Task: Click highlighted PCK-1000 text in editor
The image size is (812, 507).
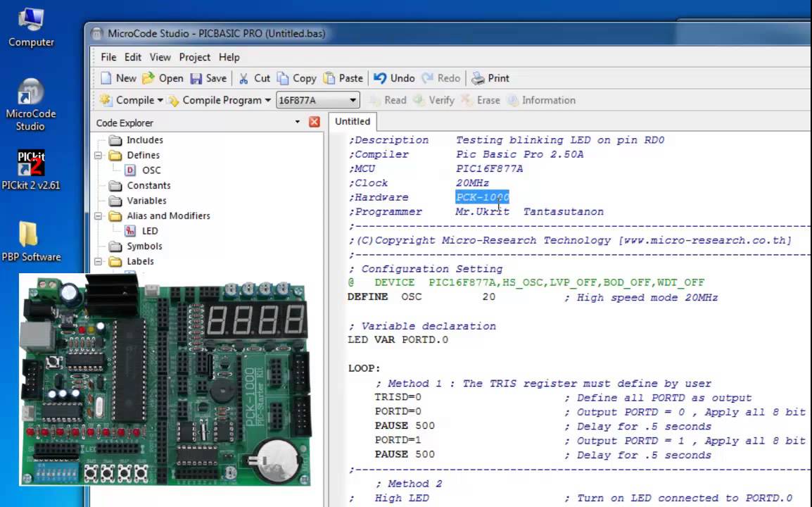Action: tap(482, 197)
